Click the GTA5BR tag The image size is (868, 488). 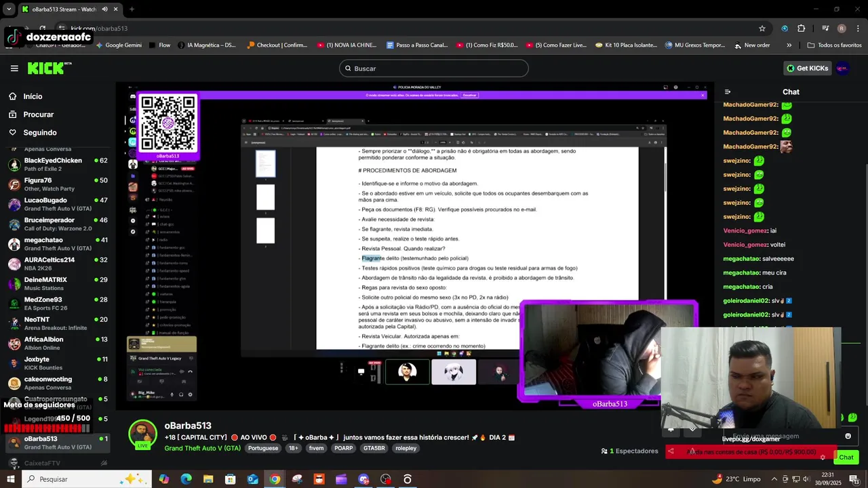point(374,449)
